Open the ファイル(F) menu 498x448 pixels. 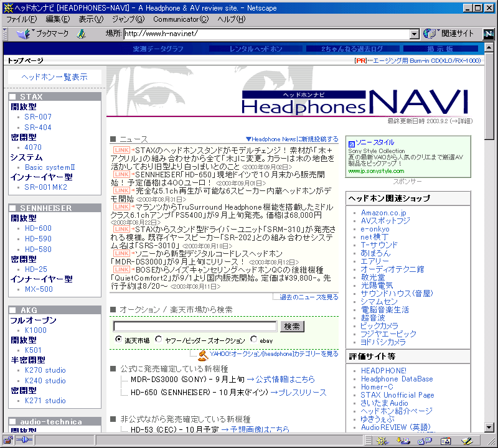point(22,19)
